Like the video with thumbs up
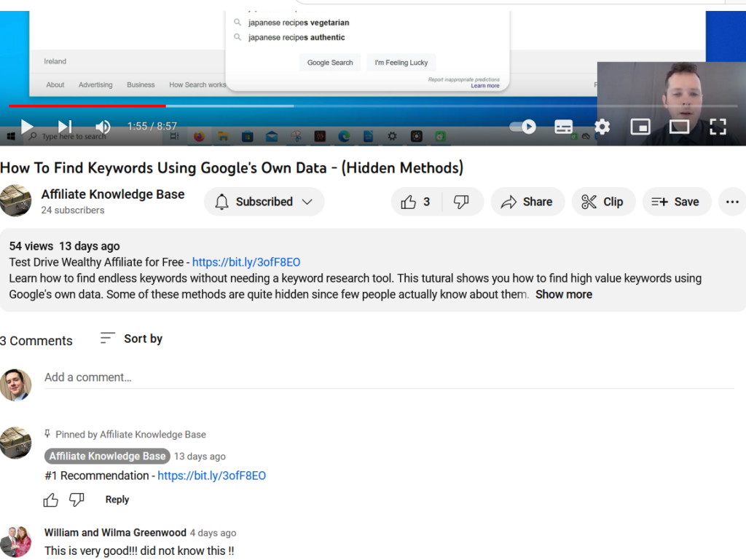This screenshot has height=560, width=746. [416, 202]
